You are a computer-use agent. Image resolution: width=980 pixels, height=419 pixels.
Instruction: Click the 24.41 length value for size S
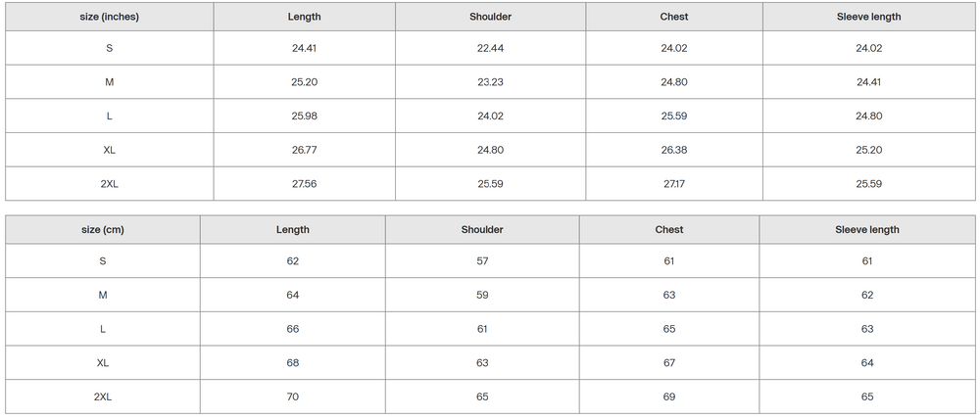point(304,48)
